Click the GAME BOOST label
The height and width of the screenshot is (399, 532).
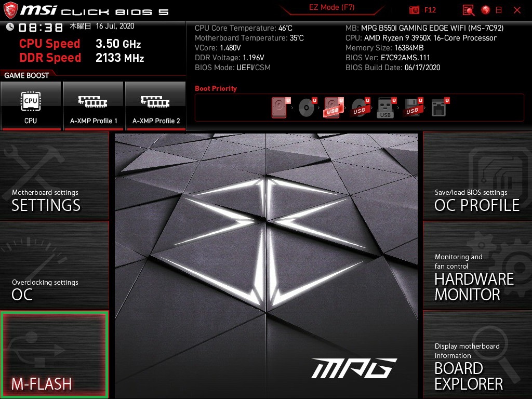pos(26,75)
